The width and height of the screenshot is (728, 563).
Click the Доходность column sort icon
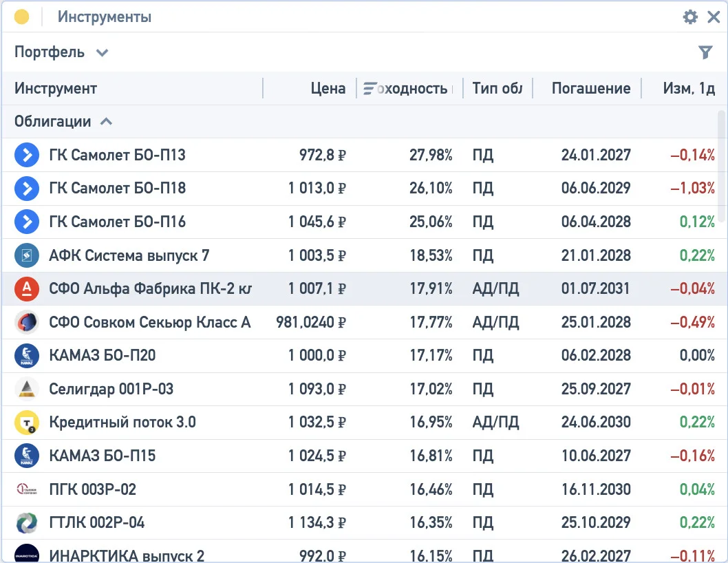[370, 88]
